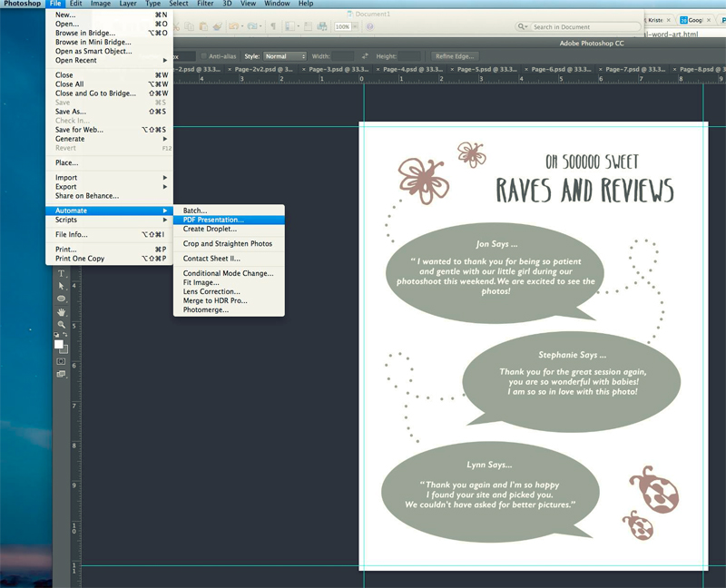Select Contact Sheet II... entry

(x=230, y=259)
